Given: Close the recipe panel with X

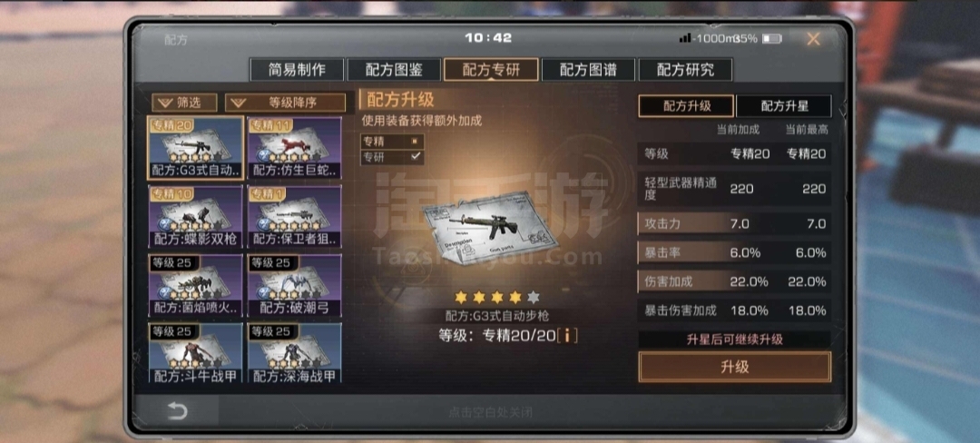Looking at the screenshot, I should (813, 39).
